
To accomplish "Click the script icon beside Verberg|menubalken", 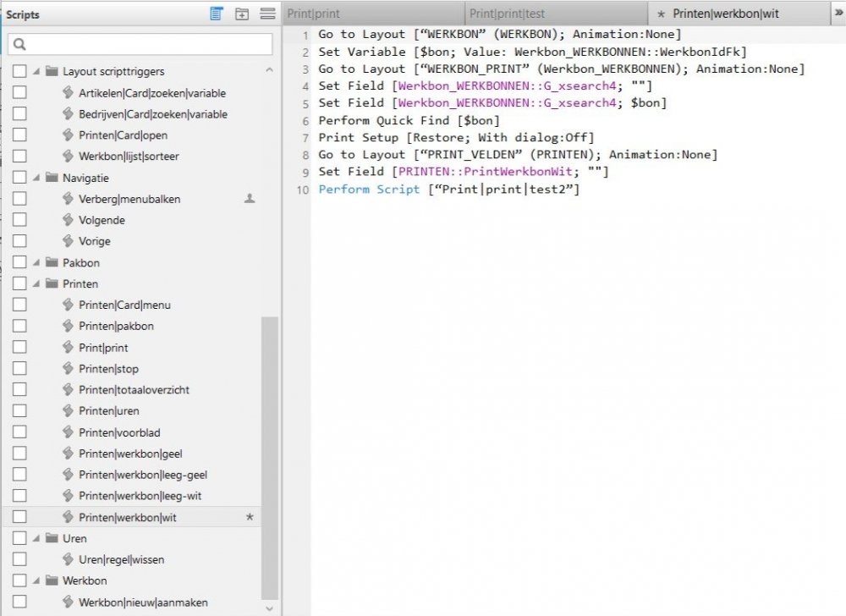I will [x=69, y=199].
